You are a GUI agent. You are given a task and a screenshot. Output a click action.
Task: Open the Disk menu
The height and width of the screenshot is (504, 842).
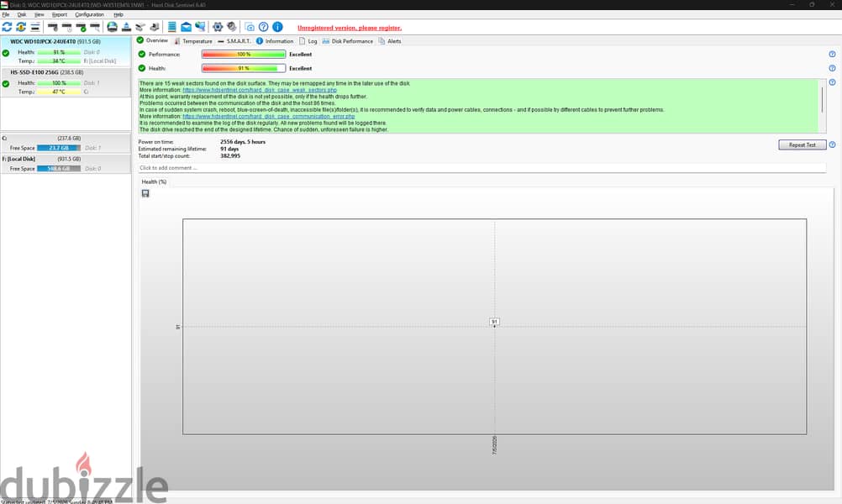pos(22,14)
